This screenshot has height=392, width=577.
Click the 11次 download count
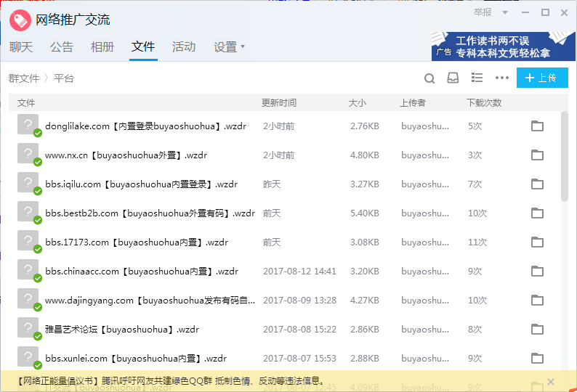click(477, 242)
